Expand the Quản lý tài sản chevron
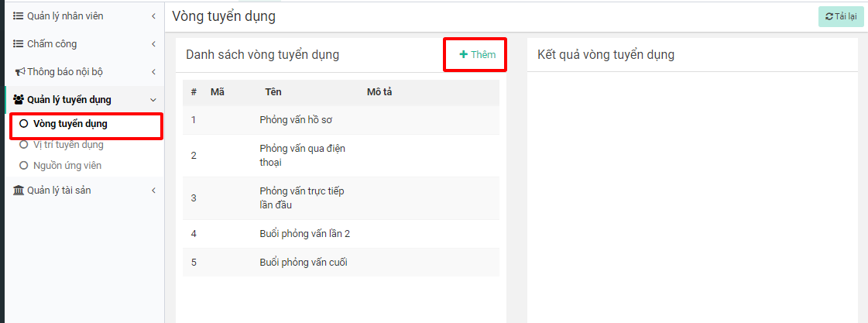The height and width of the screenshot is (323, 868). click(x=153, y=191)
